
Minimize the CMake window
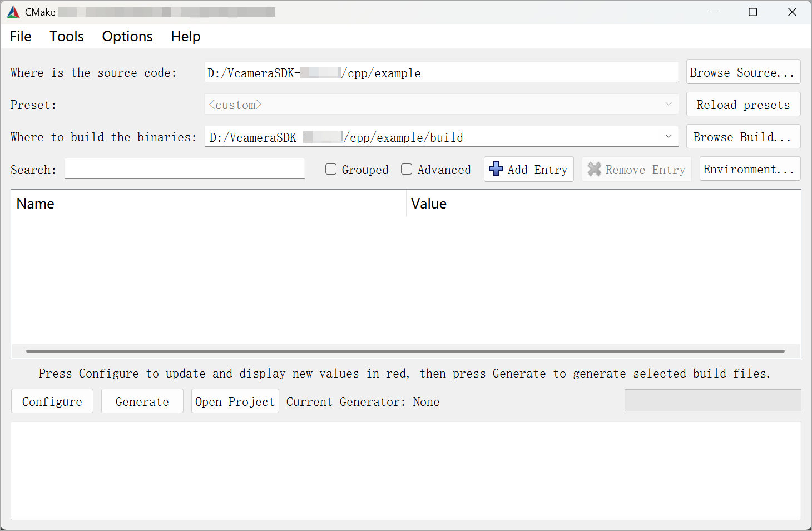coord(715,12)
